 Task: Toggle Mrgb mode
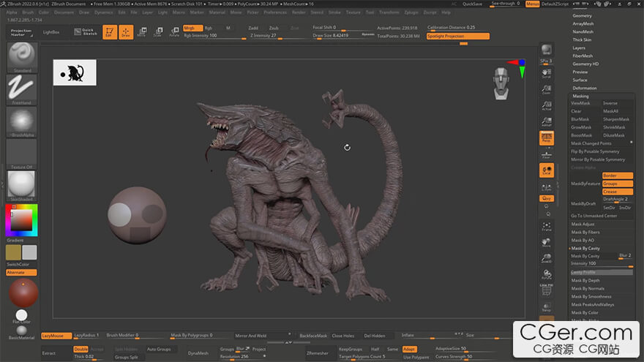[x=192, y=28]
